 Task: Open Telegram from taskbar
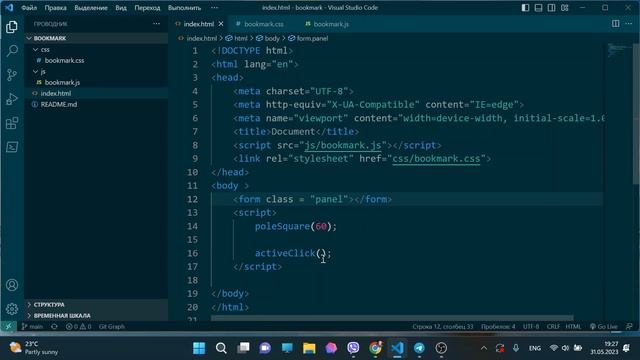(419, 348)
